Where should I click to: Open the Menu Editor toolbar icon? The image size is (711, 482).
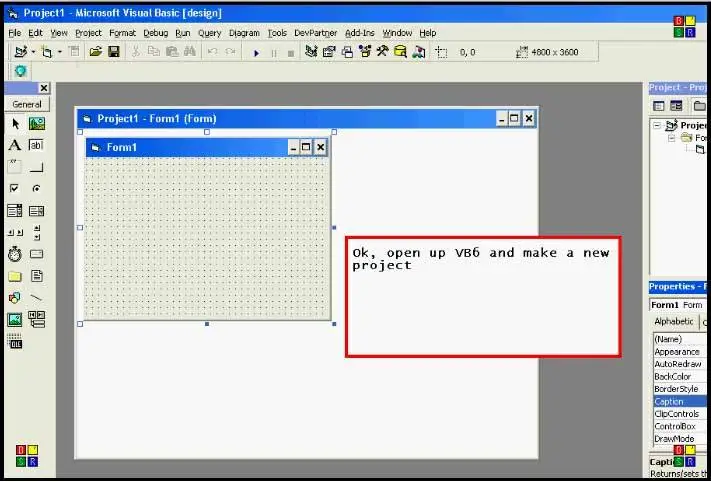click(x=74, y=52)
